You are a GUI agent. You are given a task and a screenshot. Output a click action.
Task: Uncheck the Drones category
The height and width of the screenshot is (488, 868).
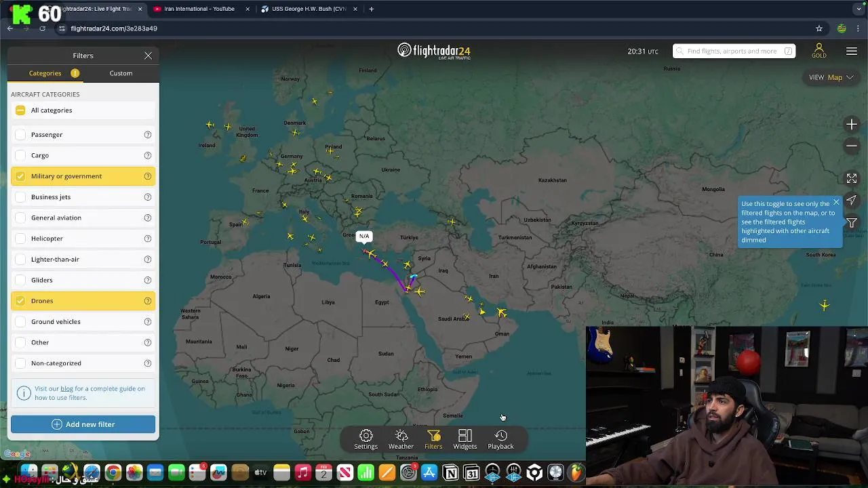(20, 301)
